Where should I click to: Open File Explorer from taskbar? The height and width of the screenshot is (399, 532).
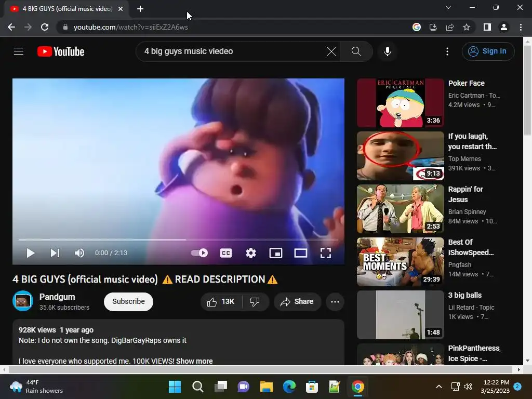click(x=267, y=387)
